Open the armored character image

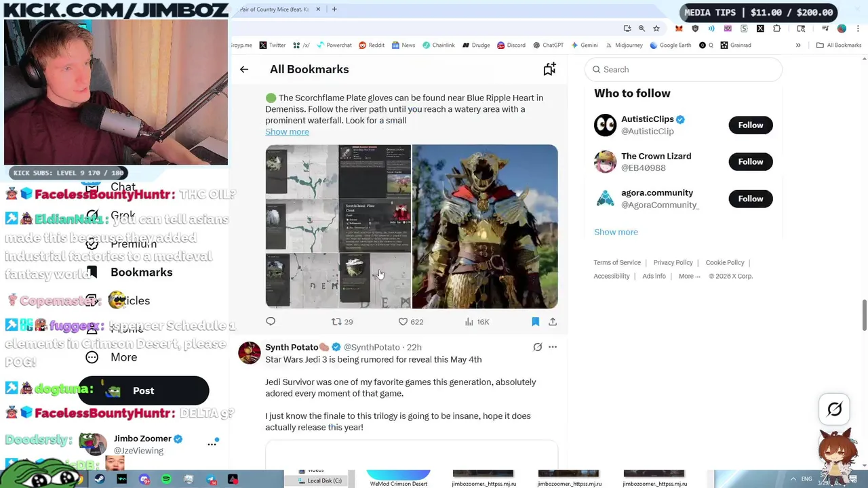click(x=485, y=226)
